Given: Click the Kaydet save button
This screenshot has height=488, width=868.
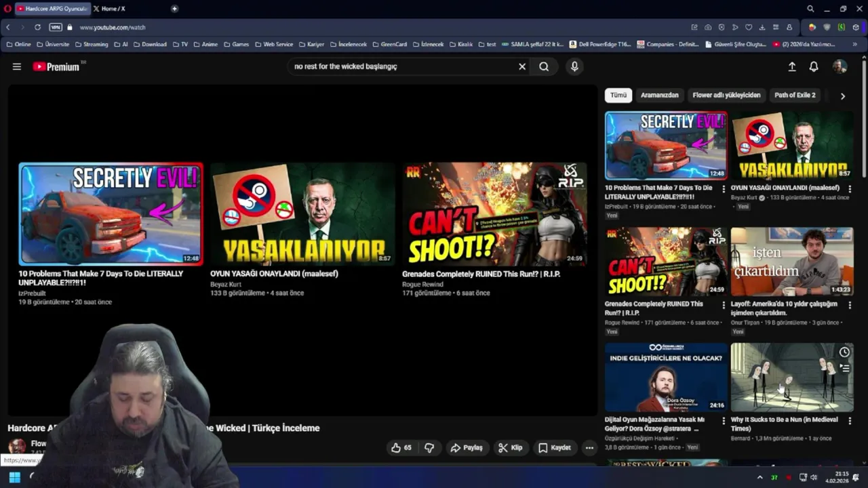Looking at the screenshot, I should pos(555,448).
